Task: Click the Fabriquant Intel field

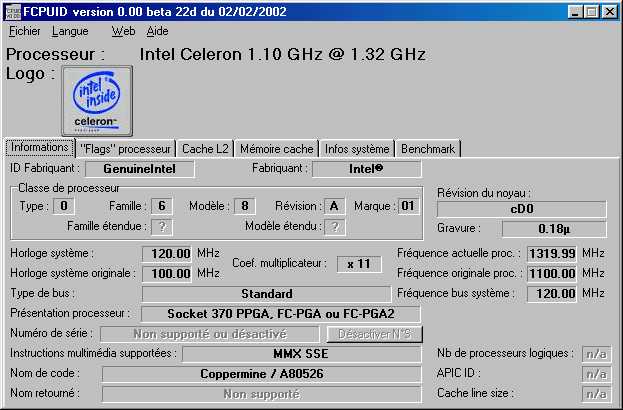Action: 366,169
